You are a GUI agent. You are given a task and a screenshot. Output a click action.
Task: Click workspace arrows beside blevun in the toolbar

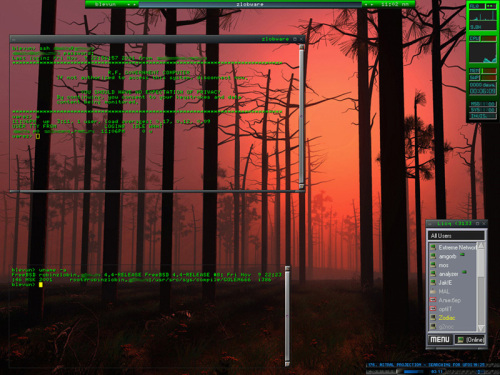(131, 4)
